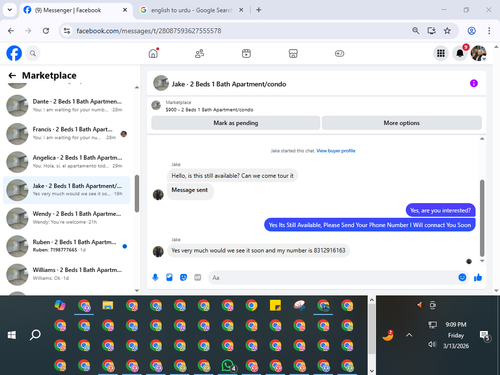Image resolution: width=500 pixels, height=375 pixels.
Task: Choose a GIF with the GIF icon
Action: click(198, 277)
